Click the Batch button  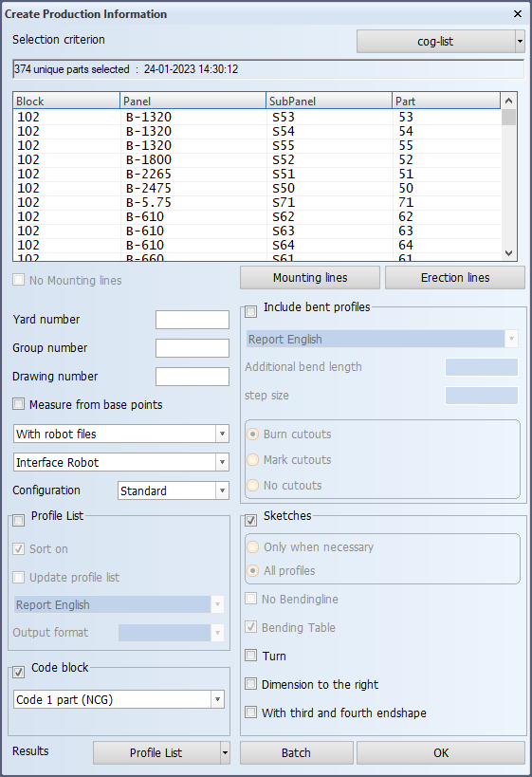pyautogui.click(x=296, y=753)
